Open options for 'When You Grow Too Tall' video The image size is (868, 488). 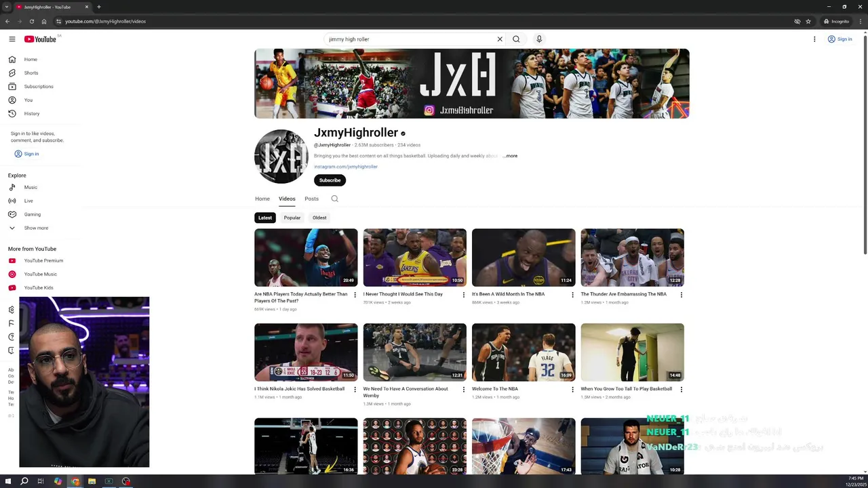(681, 390)
